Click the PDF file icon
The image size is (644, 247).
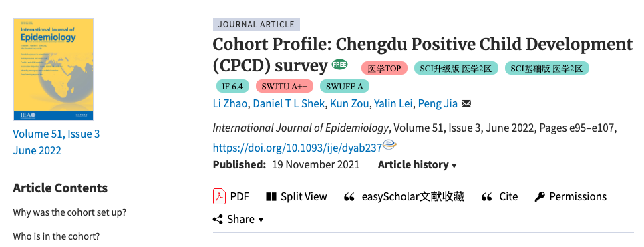tap(219, 196)
